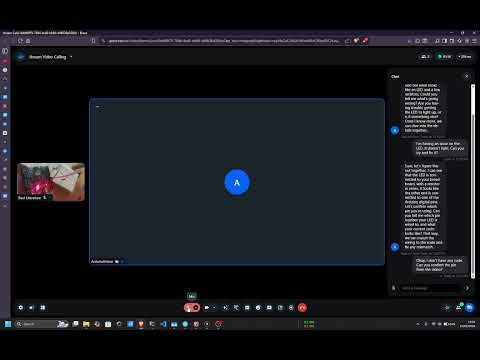Viewport: 480px width, 360px height.
Task: Open the browser hamburger menu
Action: point(474,41)
